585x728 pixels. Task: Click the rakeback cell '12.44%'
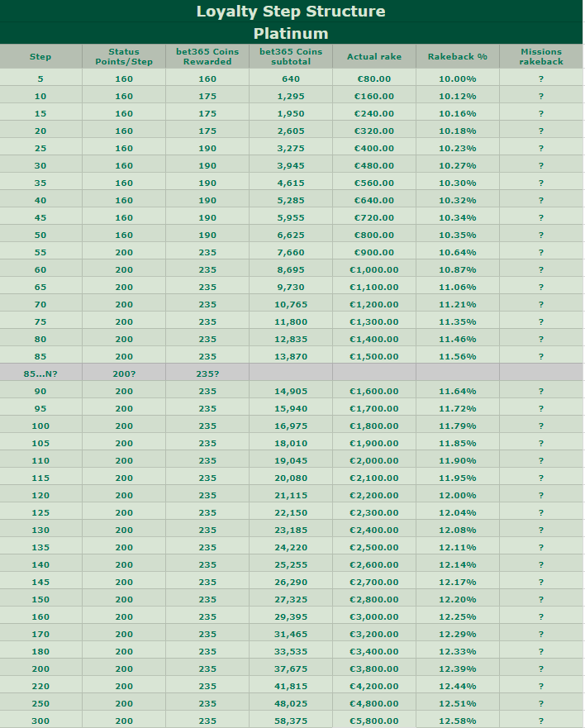pos(458,686)
